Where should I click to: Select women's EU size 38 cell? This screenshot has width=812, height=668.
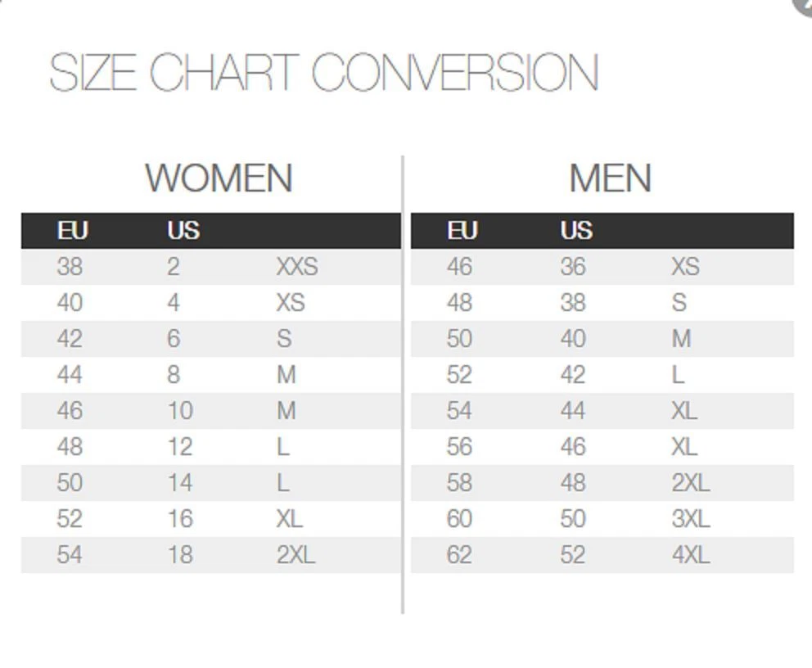(x=70, y=267)
